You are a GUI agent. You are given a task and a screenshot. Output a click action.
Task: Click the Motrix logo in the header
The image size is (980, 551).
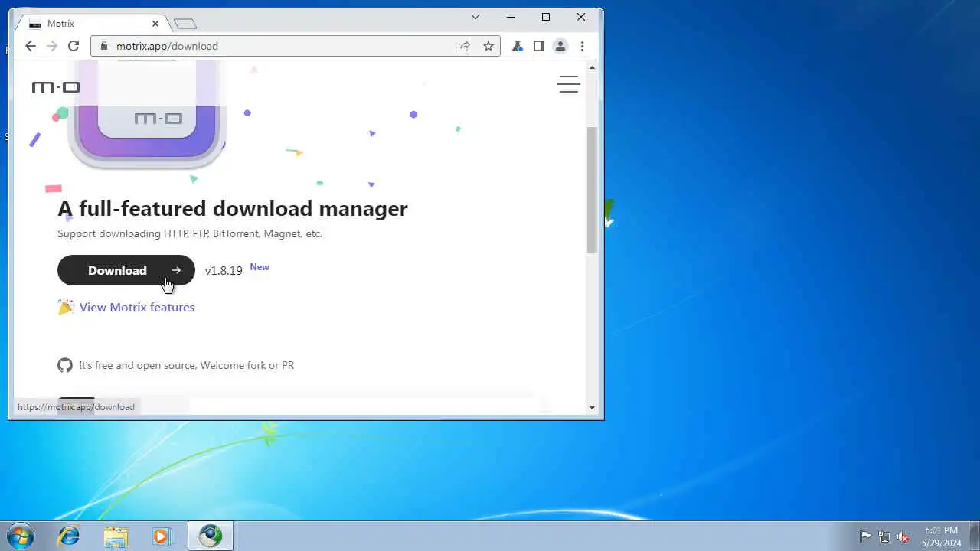coord(56,87)
